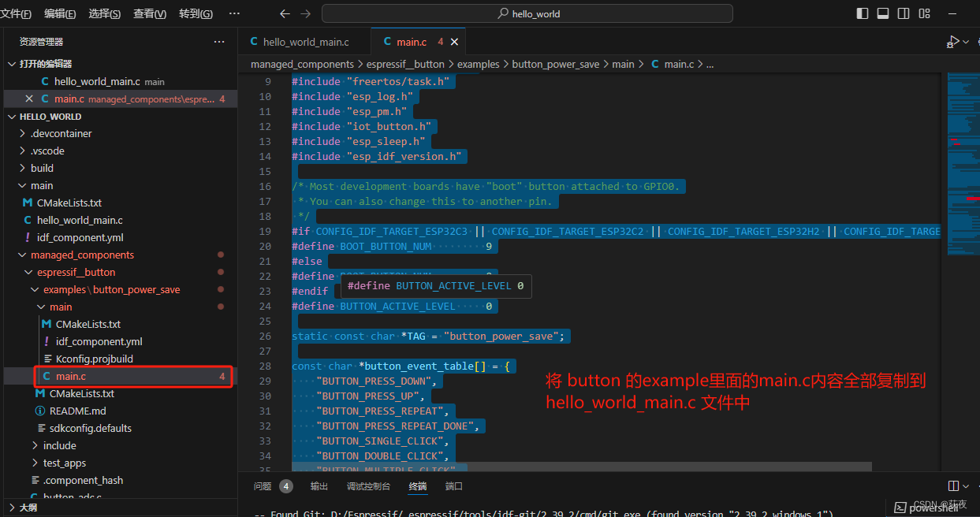Toggle the primary sidebar visibility
This screenshot has height=517, width=980.
coord(861,13)
